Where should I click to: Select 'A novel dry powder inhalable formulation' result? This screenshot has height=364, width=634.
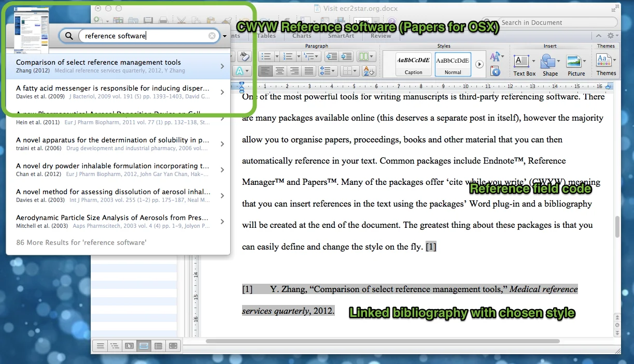[118, 170]
